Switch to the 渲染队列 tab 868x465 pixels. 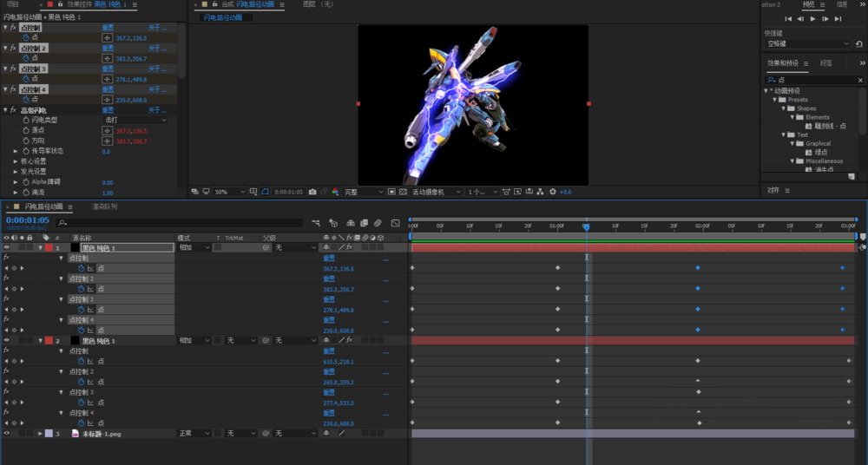[104, 206]
